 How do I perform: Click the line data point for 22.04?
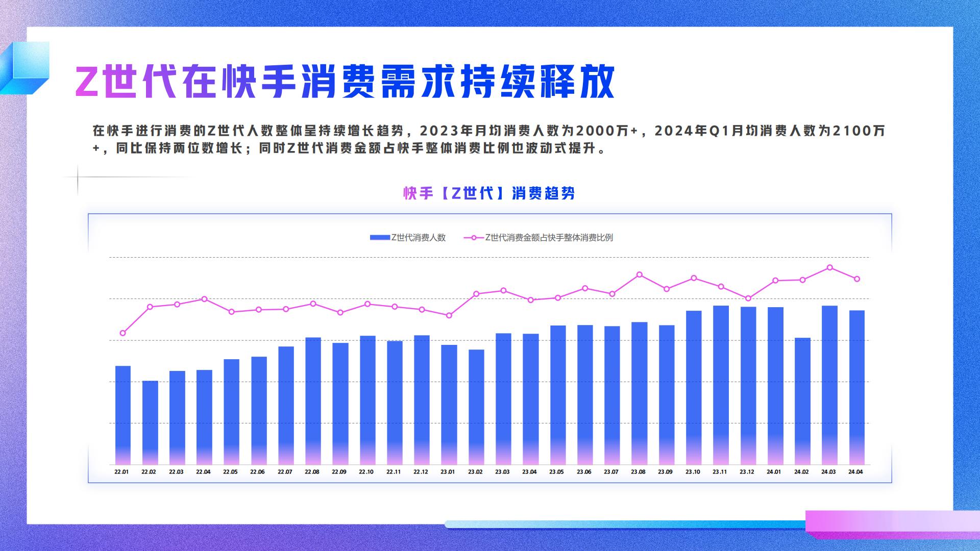coord(204,299)
